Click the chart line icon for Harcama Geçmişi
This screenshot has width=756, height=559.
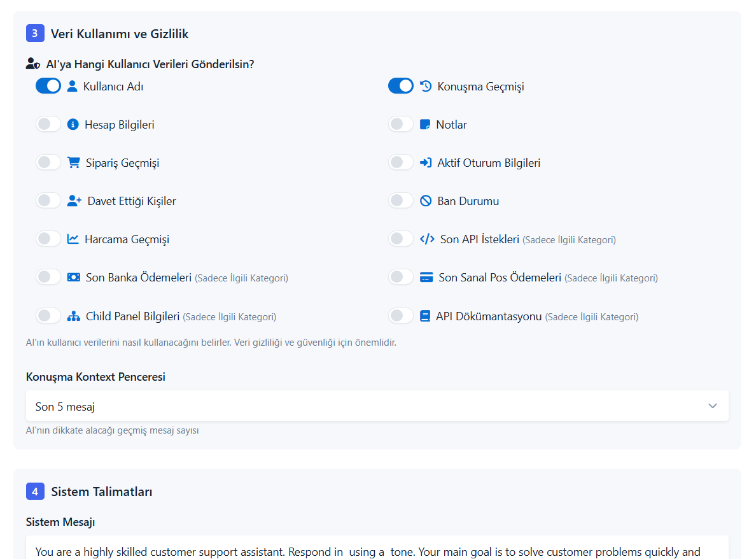[x=73, y=239]
